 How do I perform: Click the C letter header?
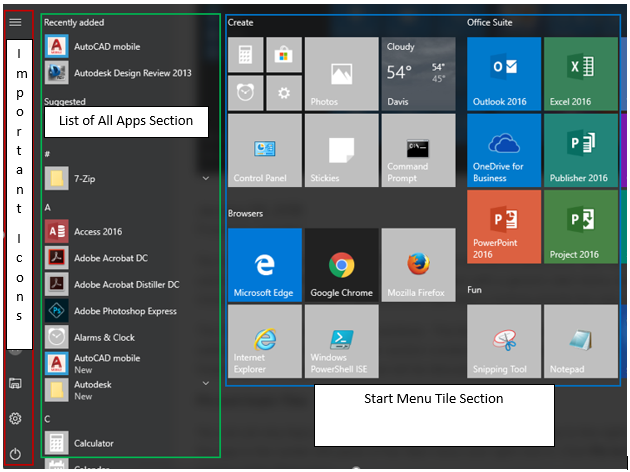click(47, 419)
